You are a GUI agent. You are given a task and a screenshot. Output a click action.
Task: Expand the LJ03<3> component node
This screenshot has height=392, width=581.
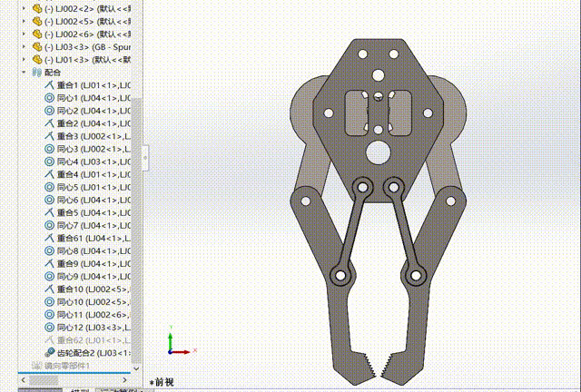pos(24,46)
